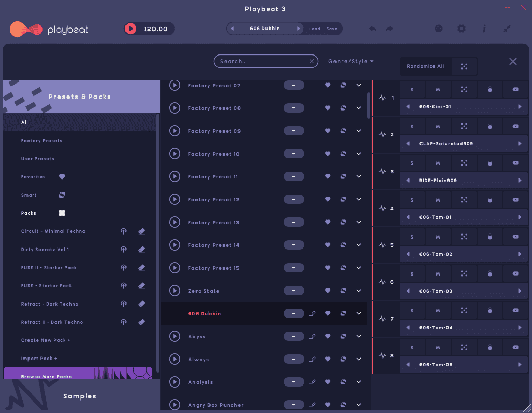Image resolution: width=532 pixels, height=413 pixels.
Task: Solo track 1
Action: (x=412, y=89)
